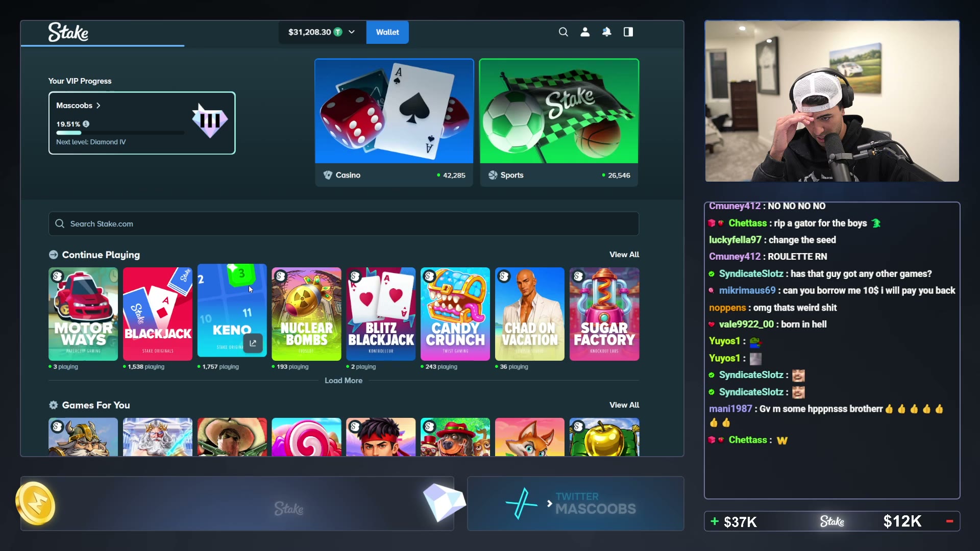Screen dimensions: 980x551
Task: Click the Load More button
Action: point(344,381)
